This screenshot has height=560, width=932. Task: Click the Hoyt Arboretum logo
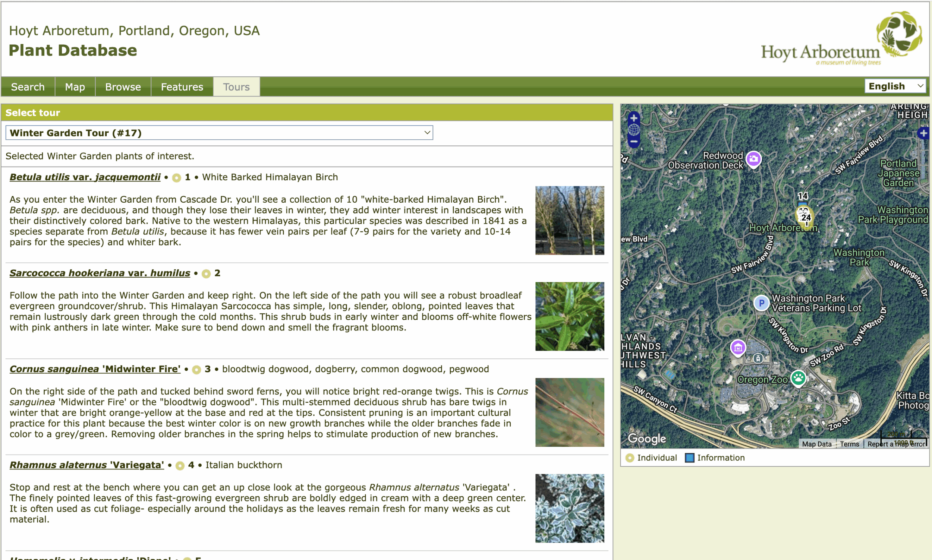coord(841,38)
